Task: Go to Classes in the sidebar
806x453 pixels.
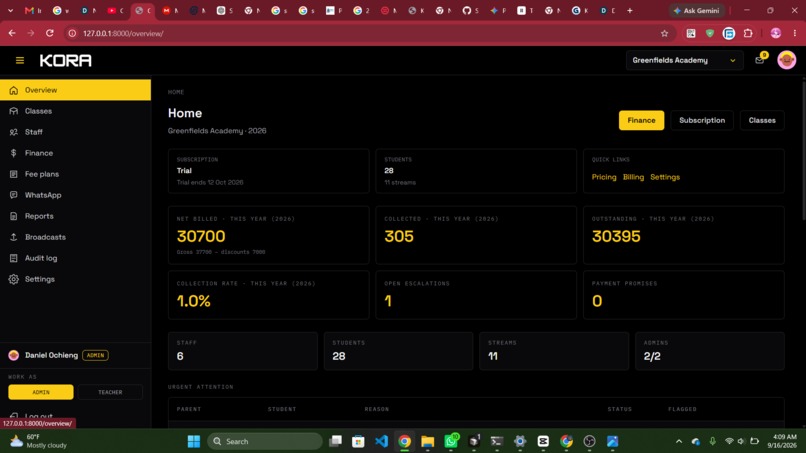Action: [75, 111]
